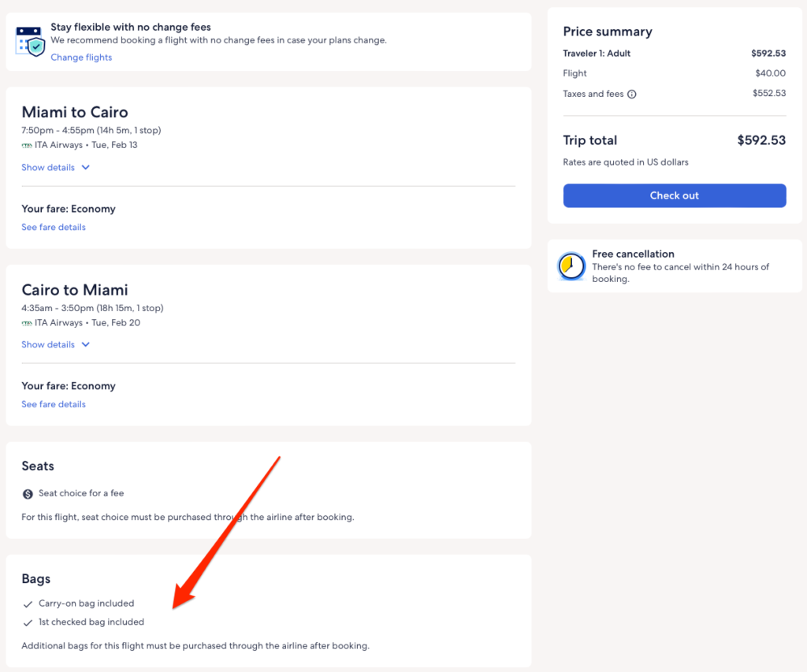The width and height of the screenshot is (807, 672).
Task: Click checkmark next to Carry-on bag included
Action: pyautogui.click(x=28, y=604)
